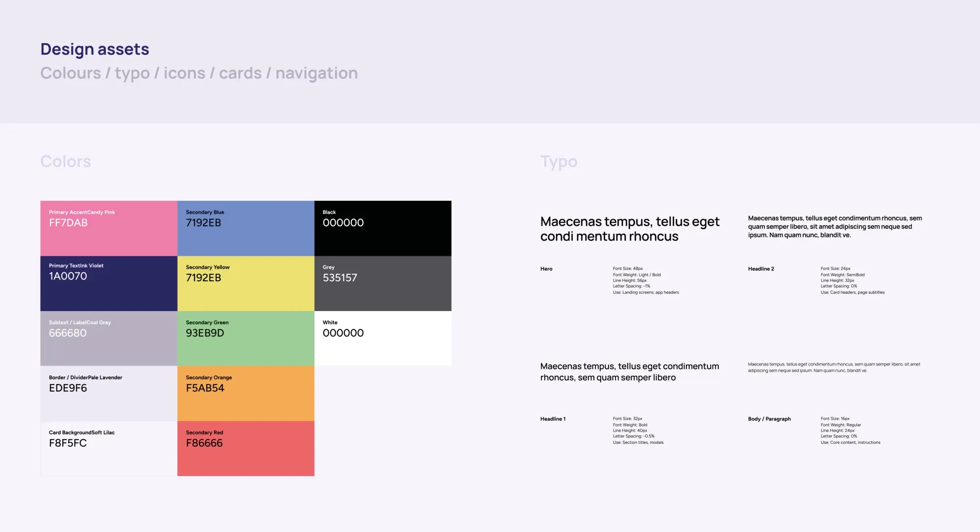Select the Ink Violet 1A0070 swatch
Viewport: 980px width, 532px height.
pos(108,283)
